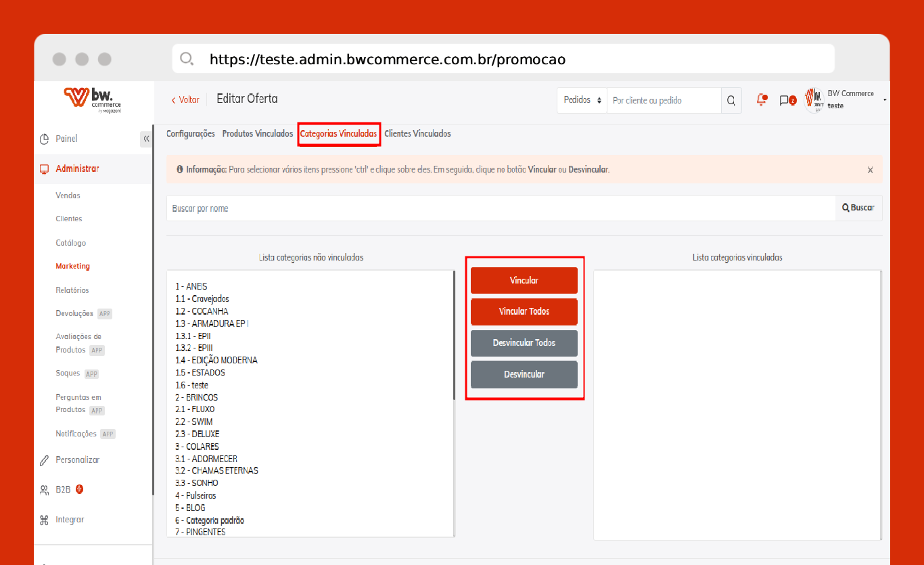Screen dimensions: 924x565
Task: Click the Integrar command icon
Action: [45, 520]
